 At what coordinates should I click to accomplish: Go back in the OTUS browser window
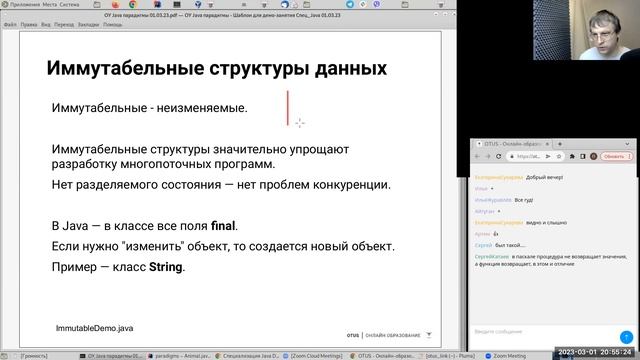[x=477, y=156]
